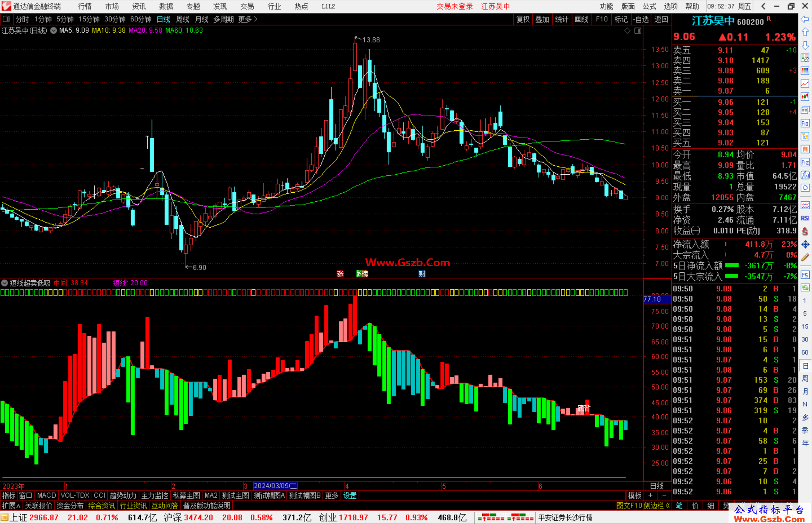This screenshot has height=524, width=812.
Task: Expand the 扩展 panel at bottom left
Action: (x=11, y=506)
